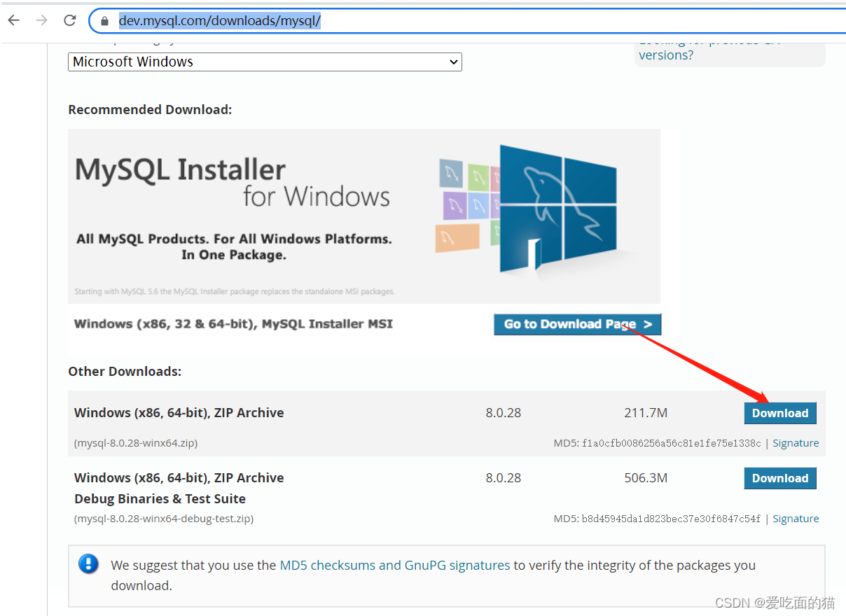Click the MySQL Installer for Windows banner
The height and width of the screenshot is (616, 846).
(x=364, y=216)
